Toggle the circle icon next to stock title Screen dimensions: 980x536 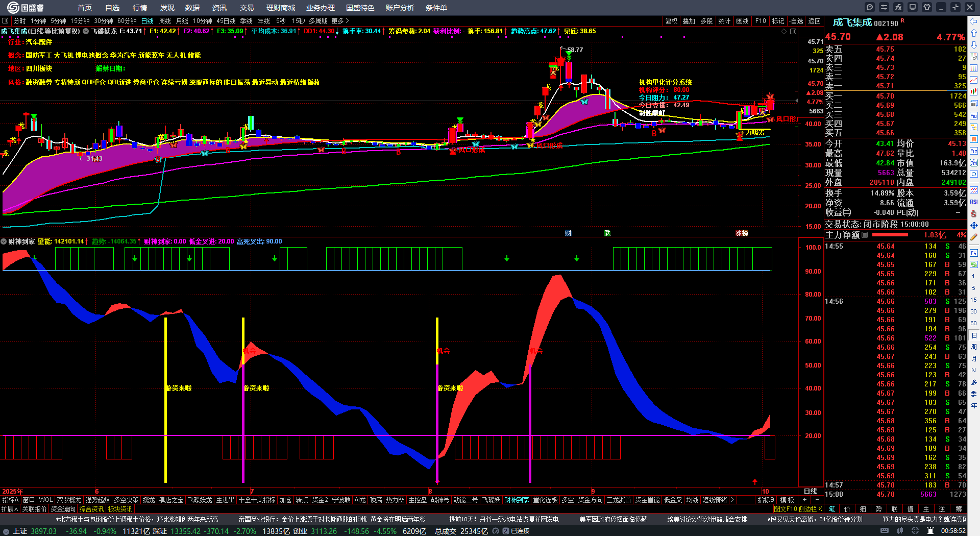(x=86, y=31)
